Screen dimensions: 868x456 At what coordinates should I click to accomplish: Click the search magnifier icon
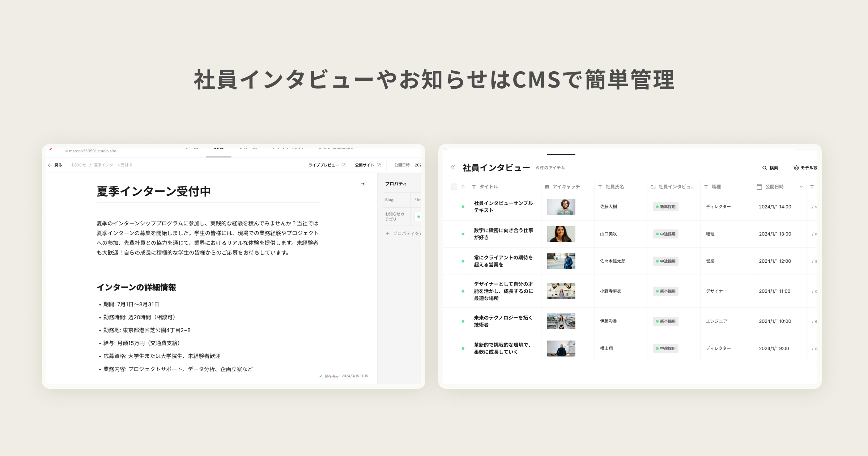click(765, 168)
